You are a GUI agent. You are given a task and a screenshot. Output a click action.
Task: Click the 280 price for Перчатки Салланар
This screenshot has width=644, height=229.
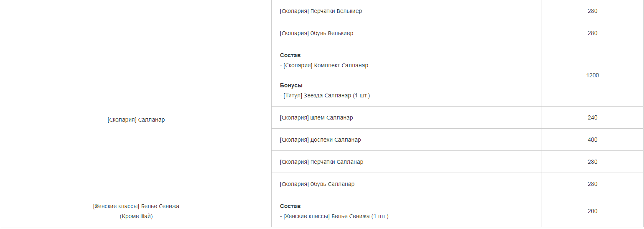click(592, 162)
